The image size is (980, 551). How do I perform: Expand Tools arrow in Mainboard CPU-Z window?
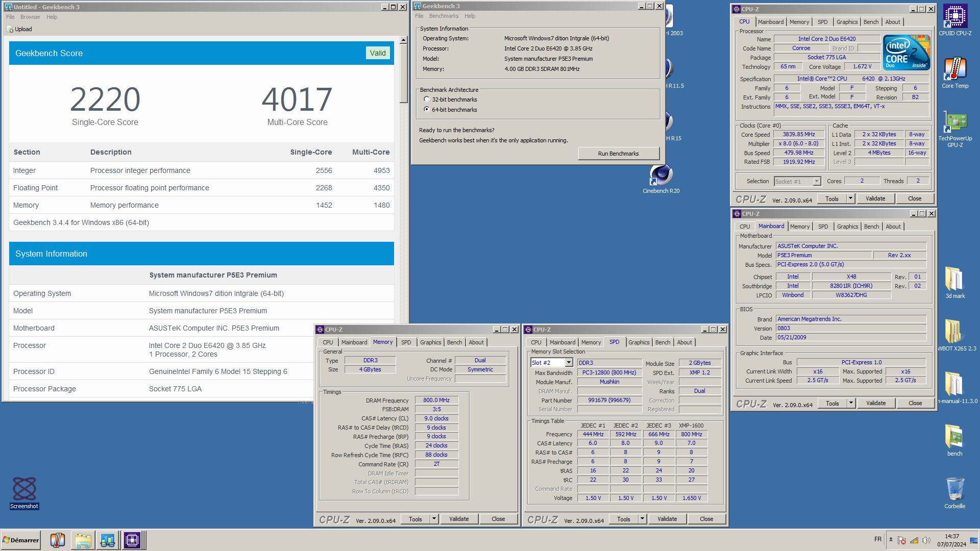pos(851,403)
